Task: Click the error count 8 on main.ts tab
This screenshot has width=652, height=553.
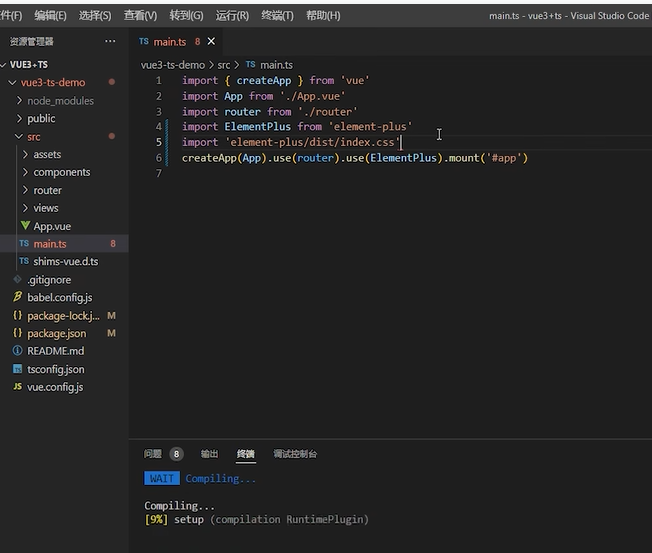Action: point(197,42)
